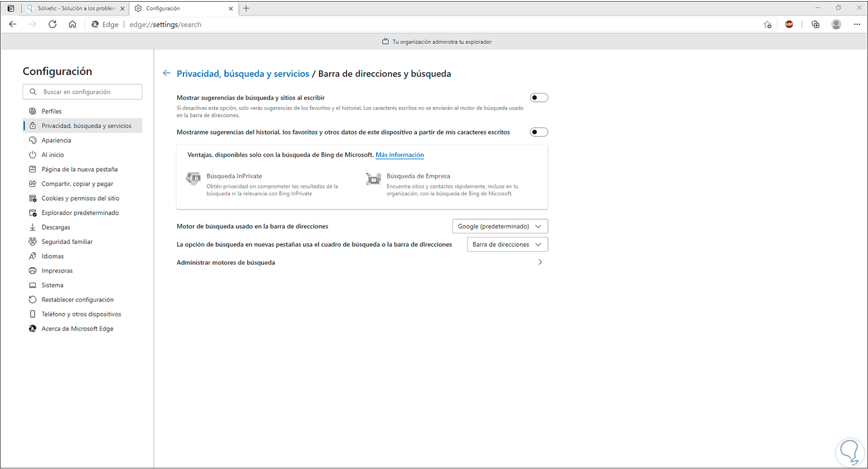Go forward using browser forward arrow

pyautogui.click(x=33, y=24)
